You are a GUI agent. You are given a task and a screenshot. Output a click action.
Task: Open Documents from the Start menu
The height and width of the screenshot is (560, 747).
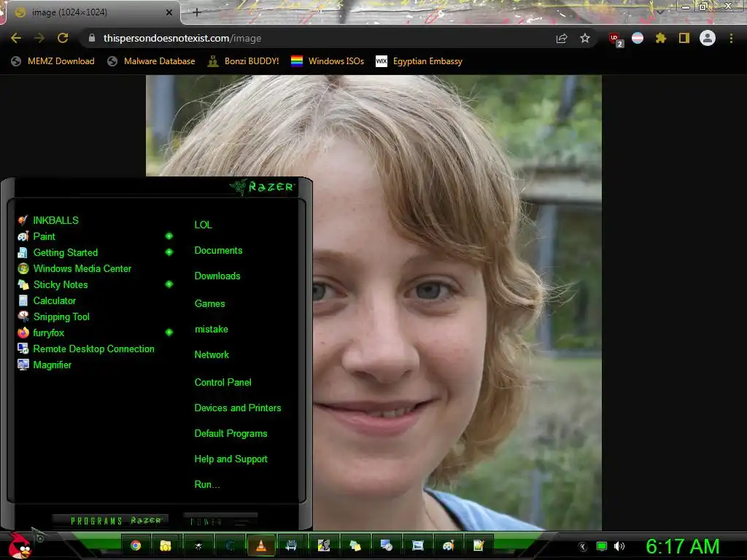[x=218, y=251]
